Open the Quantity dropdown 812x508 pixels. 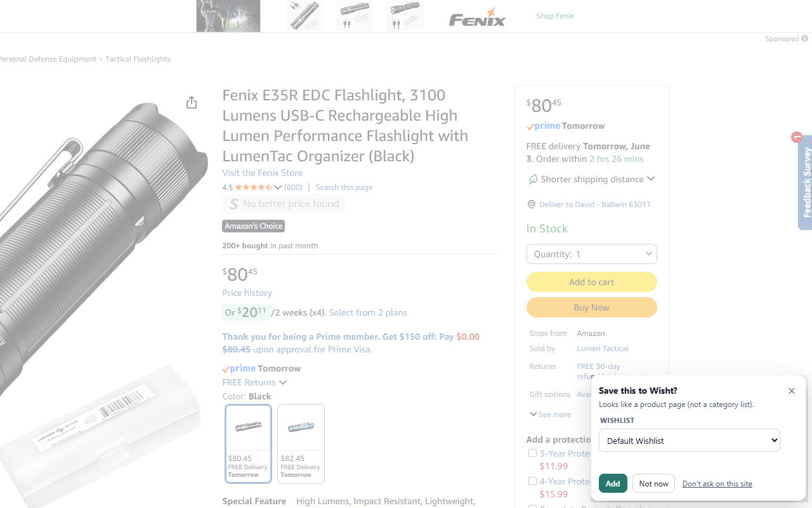tap(591, 254)
